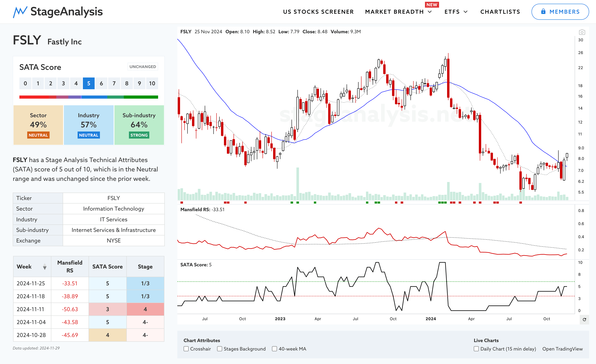
Task: Click Information Technology sector value
Action: click(113, 208)
